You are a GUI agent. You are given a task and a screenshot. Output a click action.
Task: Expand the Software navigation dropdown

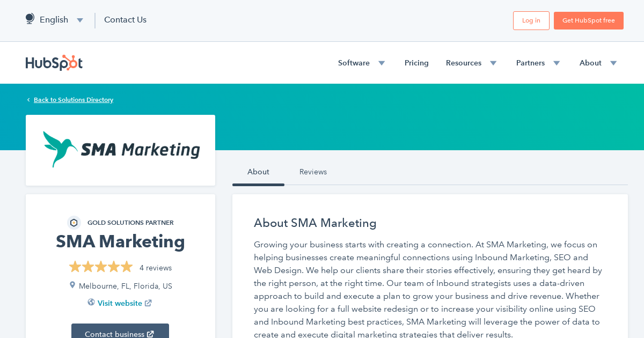(381, 63)
